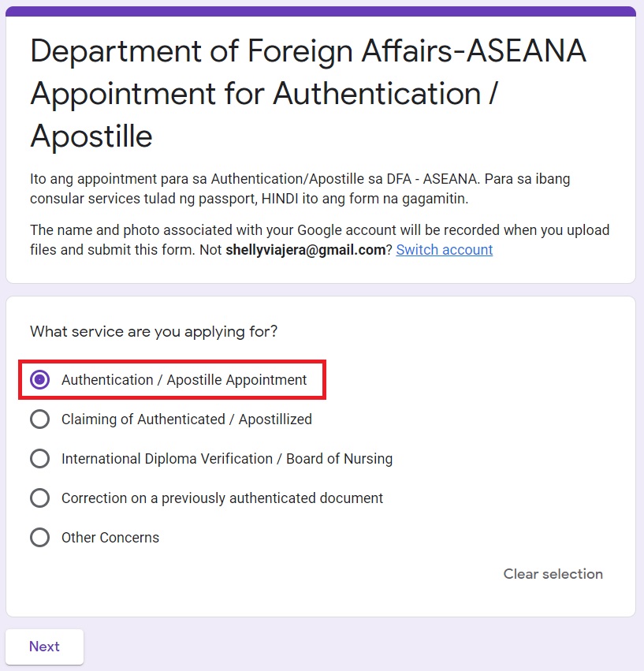
Task: Click the Next button
Action: click(44, 647)
